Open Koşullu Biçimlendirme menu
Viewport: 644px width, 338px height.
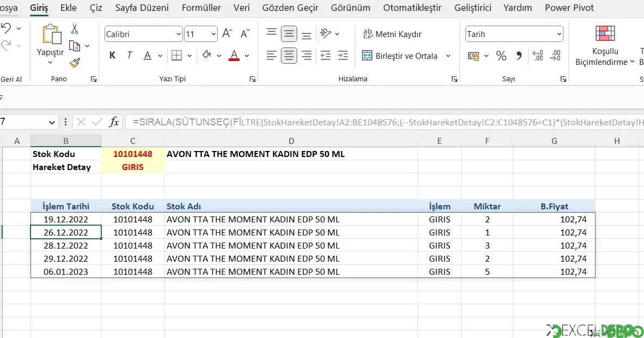(605, 46)
